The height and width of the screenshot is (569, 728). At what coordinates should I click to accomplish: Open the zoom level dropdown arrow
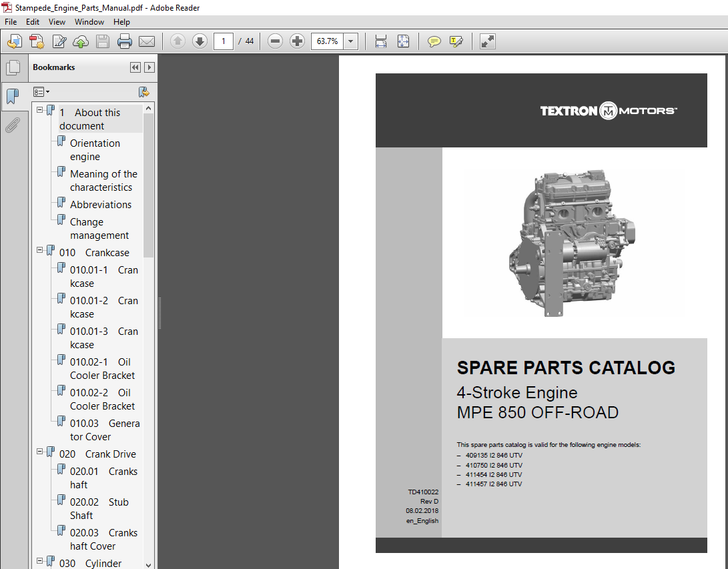click(x=350, y=41)
